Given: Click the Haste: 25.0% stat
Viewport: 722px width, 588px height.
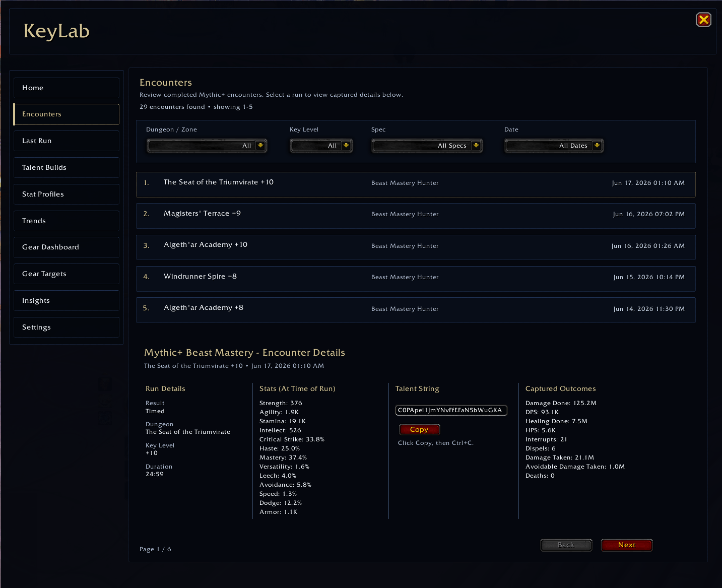Looking at the screenshot, I should tap(280, 448).
